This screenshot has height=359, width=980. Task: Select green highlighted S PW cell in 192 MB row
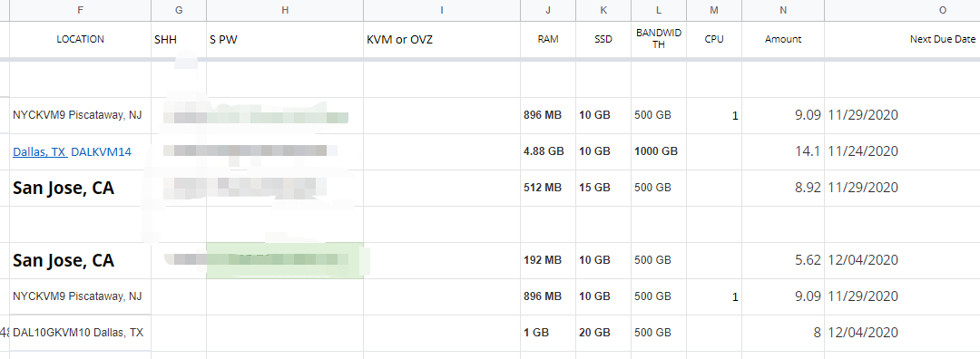285,260
